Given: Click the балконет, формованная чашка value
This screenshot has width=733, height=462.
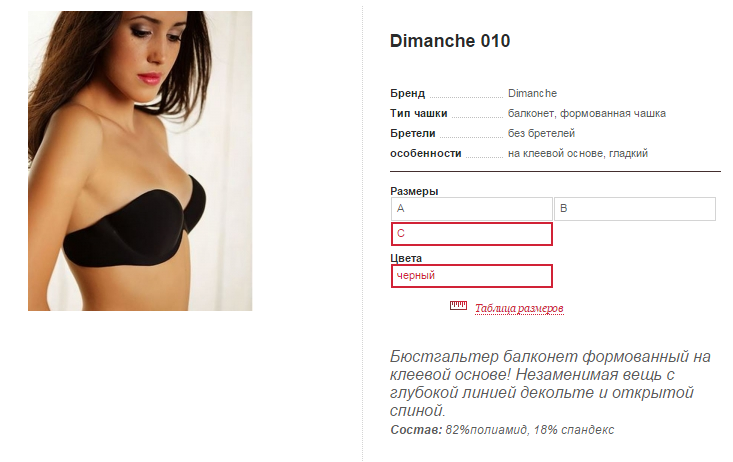Looking at the screenshot, I should 587,114.
